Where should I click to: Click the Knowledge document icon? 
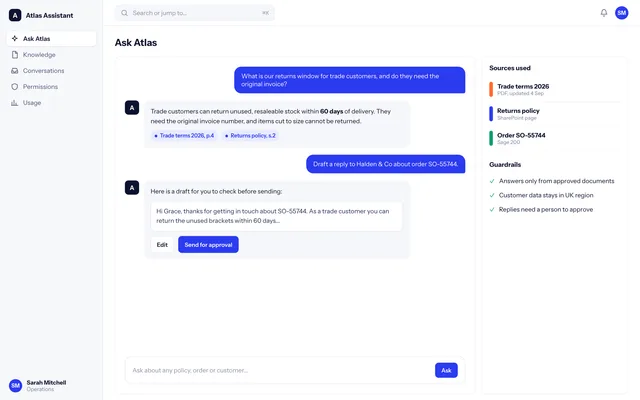point(15,55)
